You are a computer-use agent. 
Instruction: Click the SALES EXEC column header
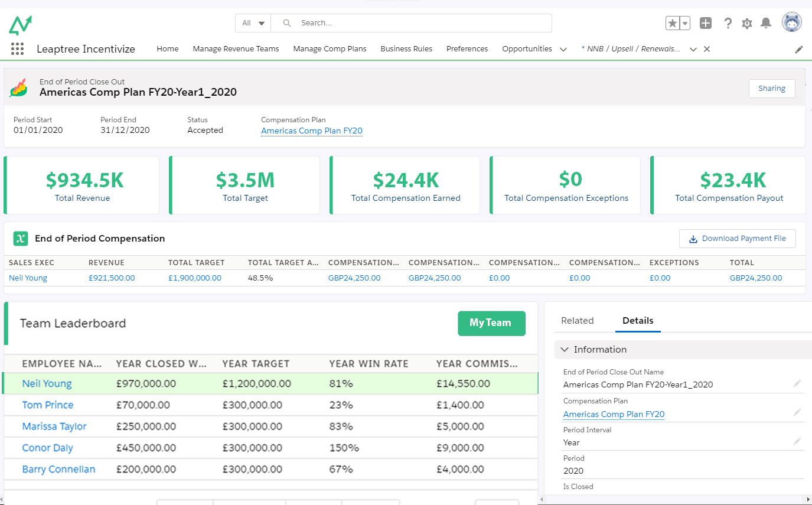click(x=31, y=263)
